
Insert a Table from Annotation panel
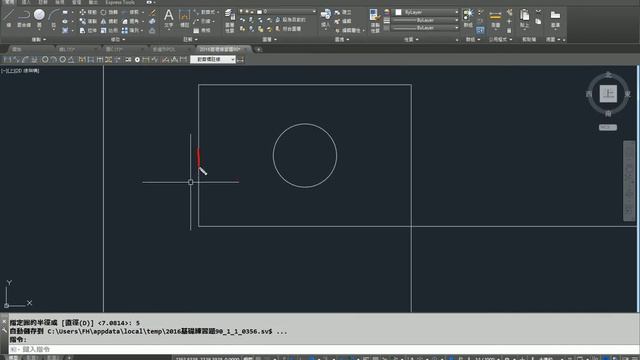tap(202, 30)
